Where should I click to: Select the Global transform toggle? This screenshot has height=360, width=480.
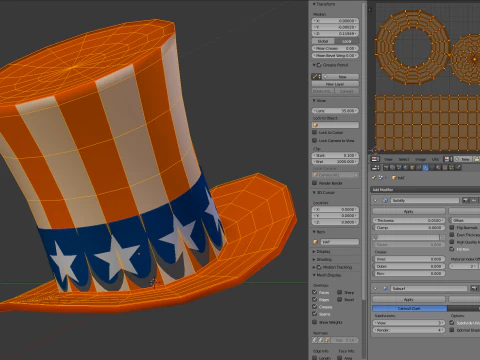[x=323, y=41]
